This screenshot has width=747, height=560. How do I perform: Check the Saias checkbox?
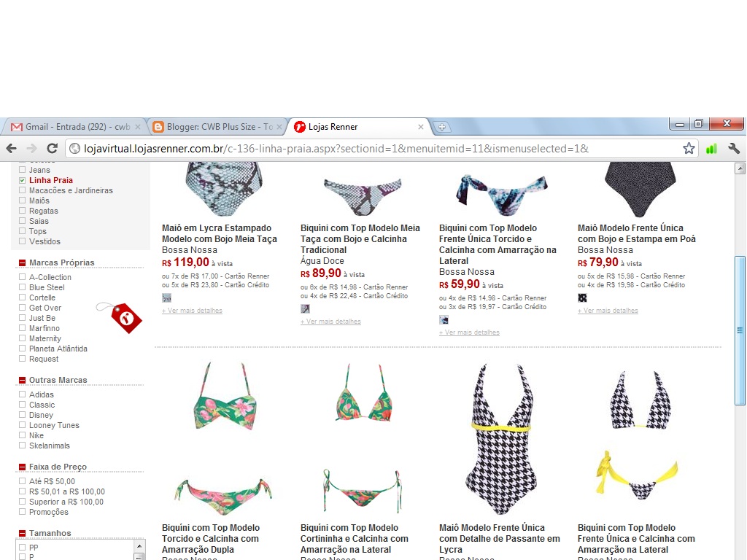coord(22,220)
